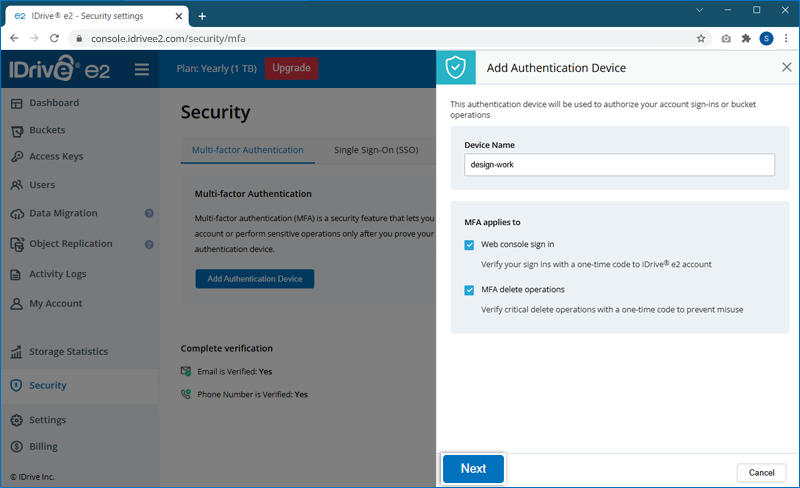Open Storage Statistics chart icon
Screen dimensions: 800x488
[17, 352]
